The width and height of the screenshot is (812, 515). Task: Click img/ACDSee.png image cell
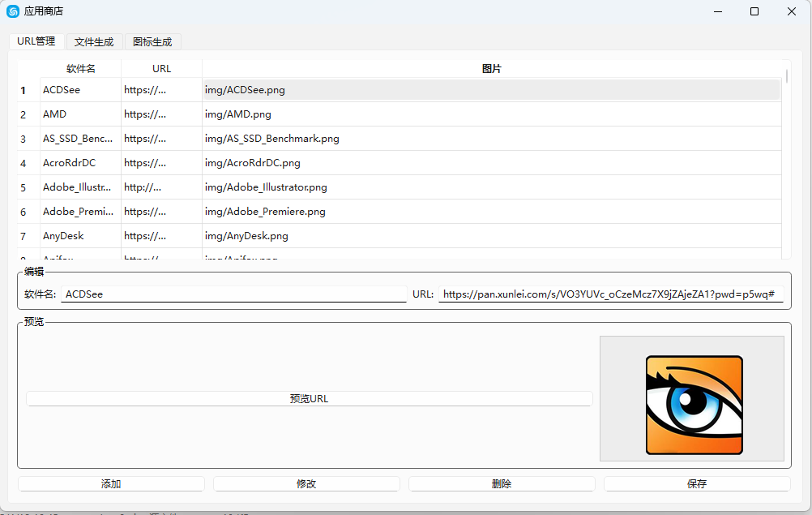491,90
